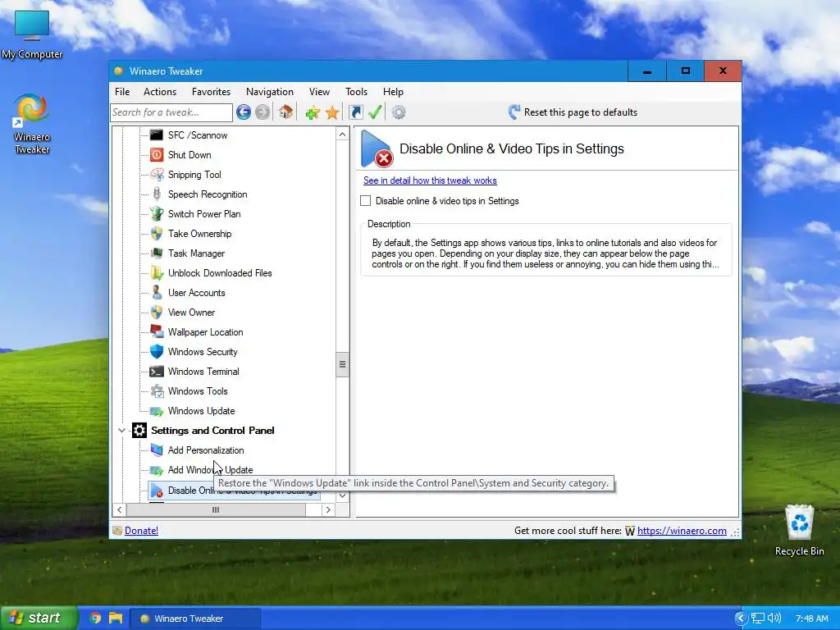Open the Favorites menu
Screen dimensions: 840x630
point(211,92)
